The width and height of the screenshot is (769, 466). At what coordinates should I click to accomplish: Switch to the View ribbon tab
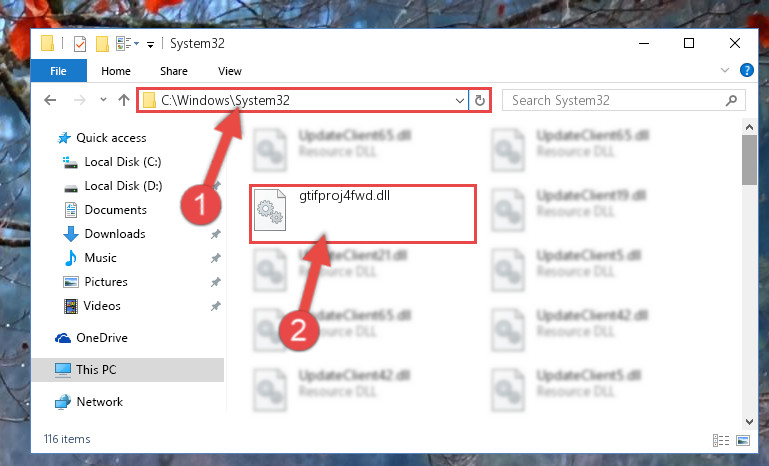click(230, 71)
